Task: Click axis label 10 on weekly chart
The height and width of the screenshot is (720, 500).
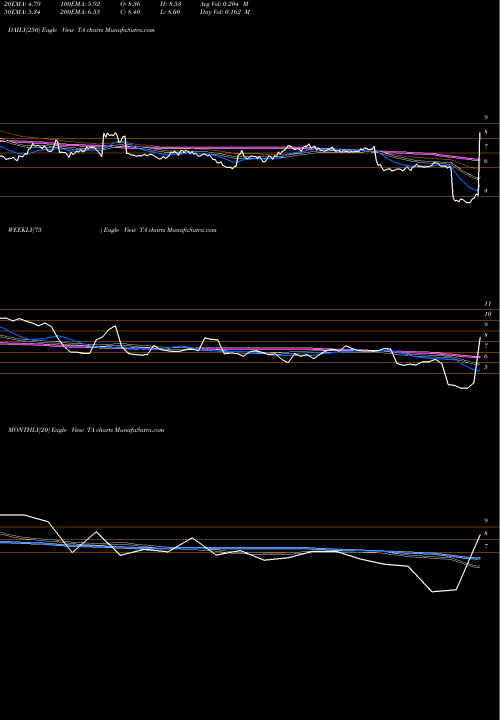Action: [x=488, y=314]
